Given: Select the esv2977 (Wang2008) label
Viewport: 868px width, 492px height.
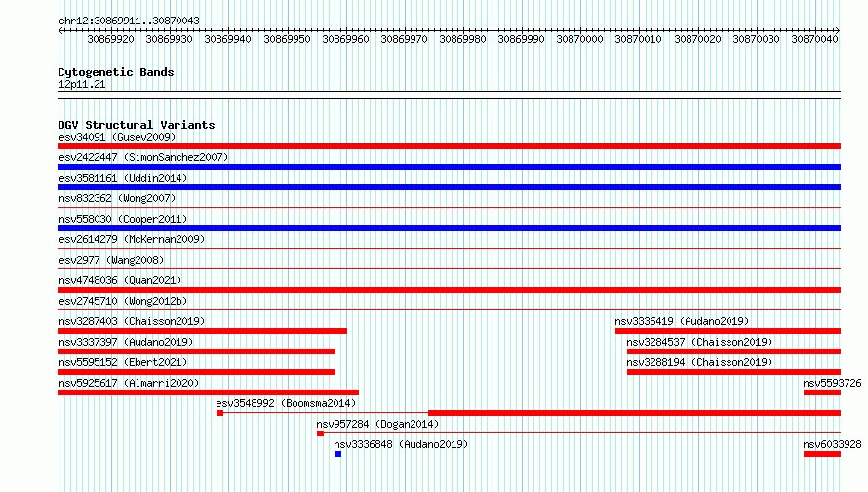Looking at the screenshot, I should coord(111,260).
